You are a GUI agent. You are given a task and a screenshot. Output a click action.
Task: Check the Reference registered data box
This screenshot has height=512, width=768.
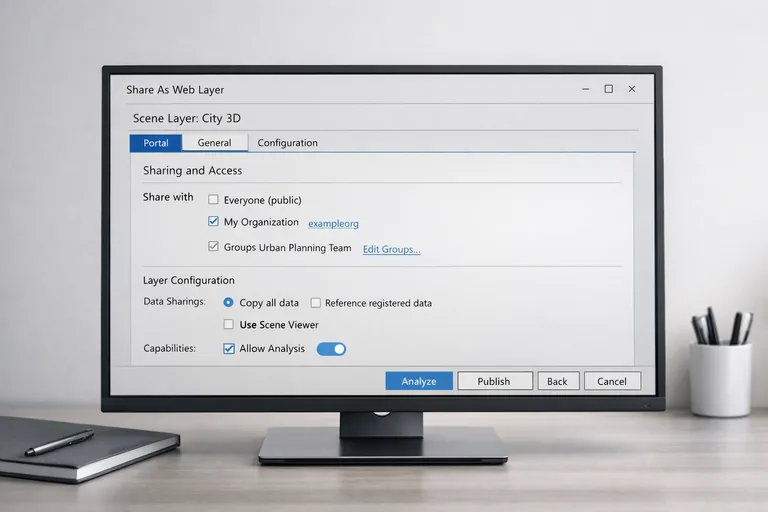[315, 303]
